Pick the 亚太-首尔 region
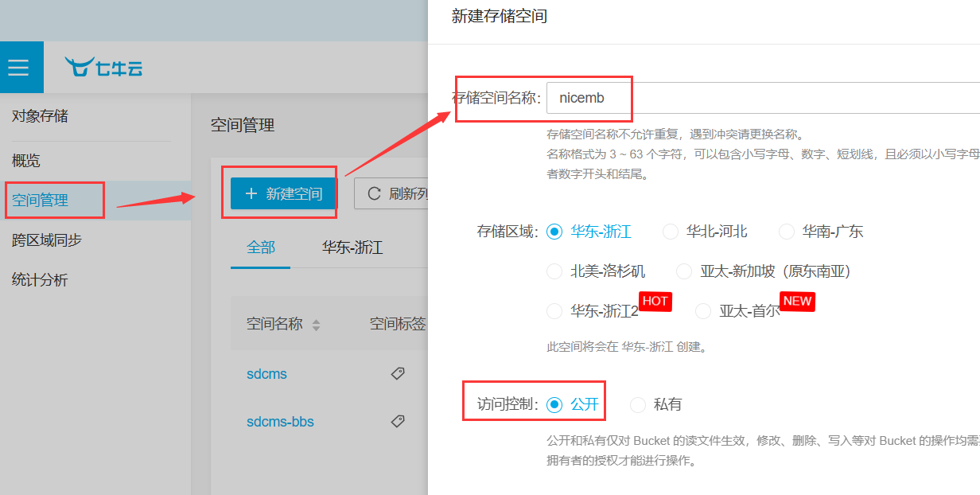Image resolution: width=980 pixels, height=495 pixels. point(703,311)
